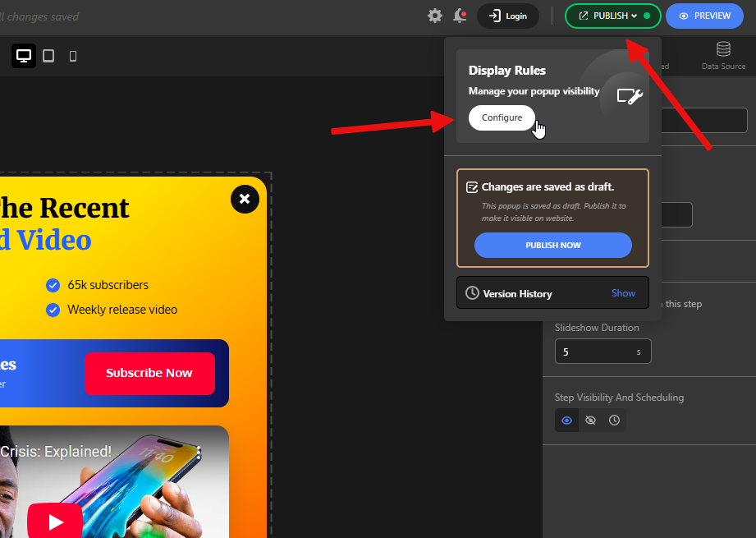Click the draft edit icon beside 'Changes are saved'
The height and width of the screenshot is (538, 756).
pos(472,187)
